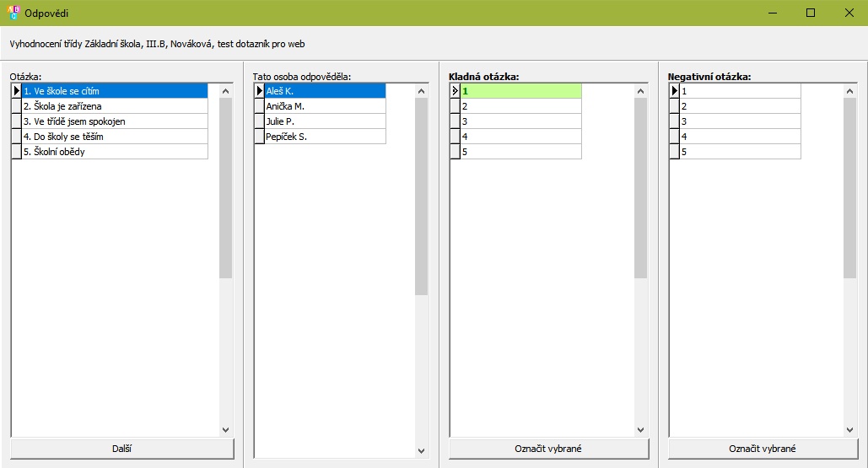The image size is (868, 468).
Task: Click row indicator arrow in Kladná otázka row 1
Action: 455,91
